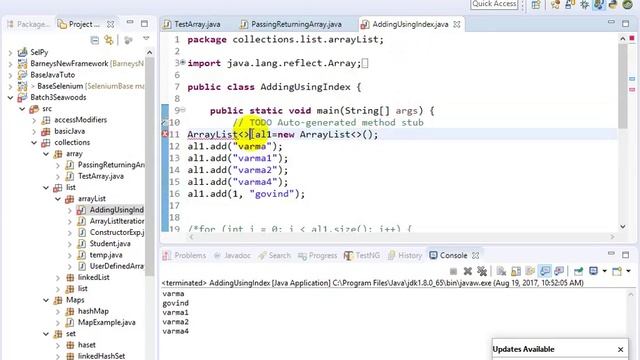Toggle show console on standard error change
This screenshot has height=360, width=640.
point(559,271)
